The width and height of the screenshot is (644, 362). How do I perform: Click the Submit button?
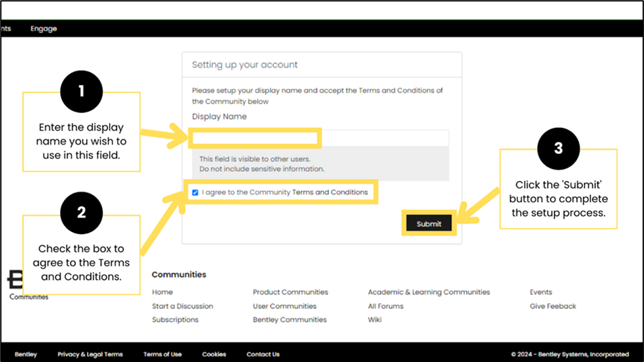pyautogui.click(x=429, y=224)
